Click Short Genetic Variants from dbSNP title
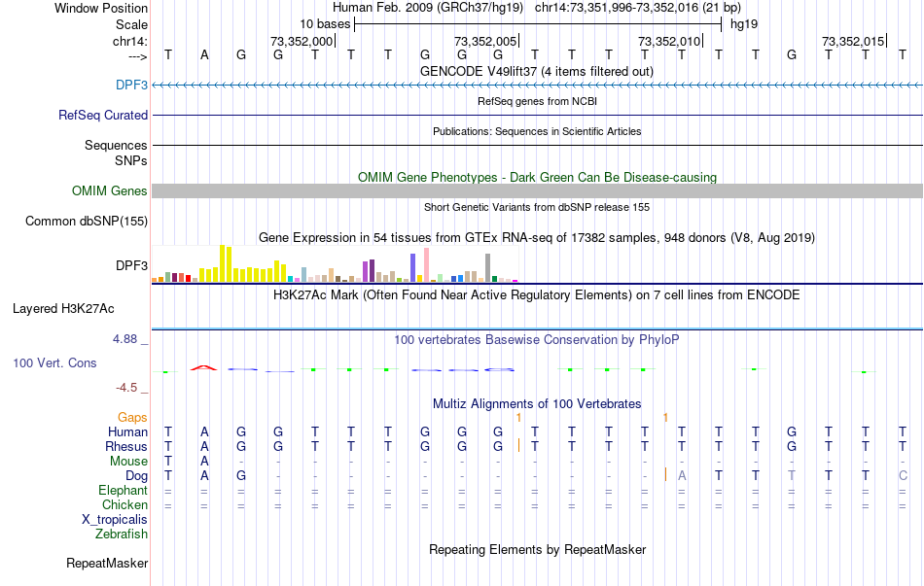 [536, 207]
